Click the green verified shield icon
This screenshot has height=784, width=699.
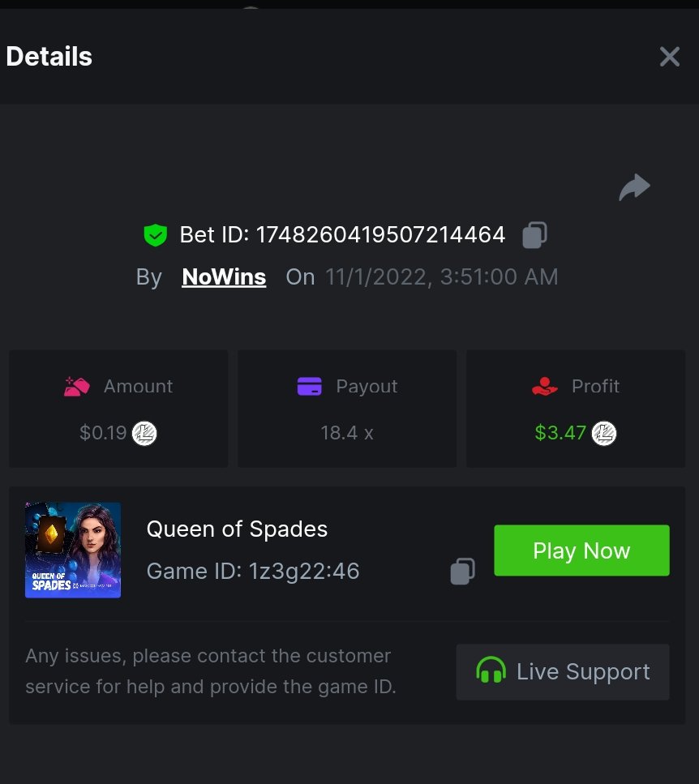155,235
